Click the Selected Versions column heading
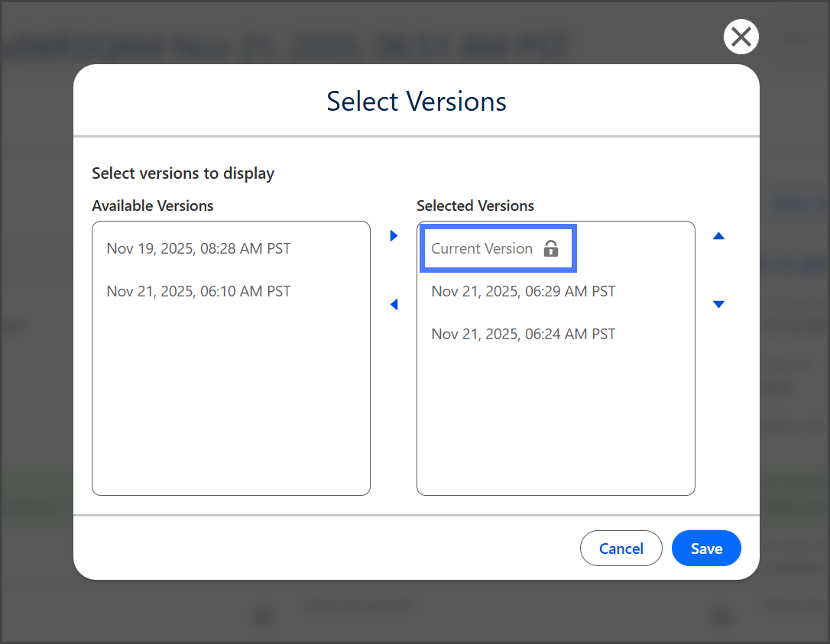 click(475, 205)
